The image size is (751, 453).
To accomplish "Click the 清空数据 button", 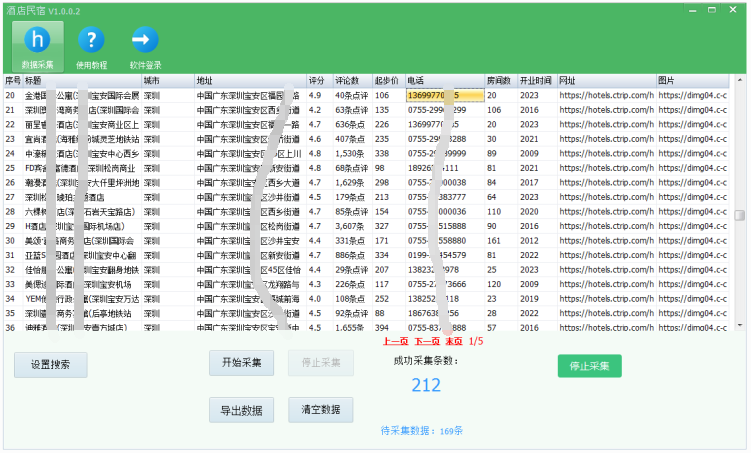I will click(321, 410).
